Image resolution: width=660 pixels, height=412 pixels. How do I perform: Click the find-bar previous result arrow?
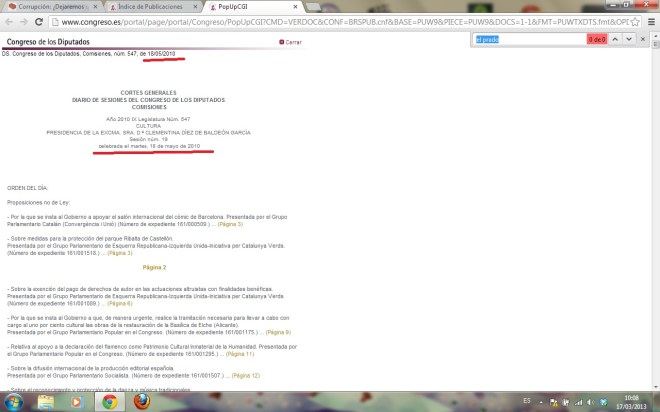tap(615, 39)
